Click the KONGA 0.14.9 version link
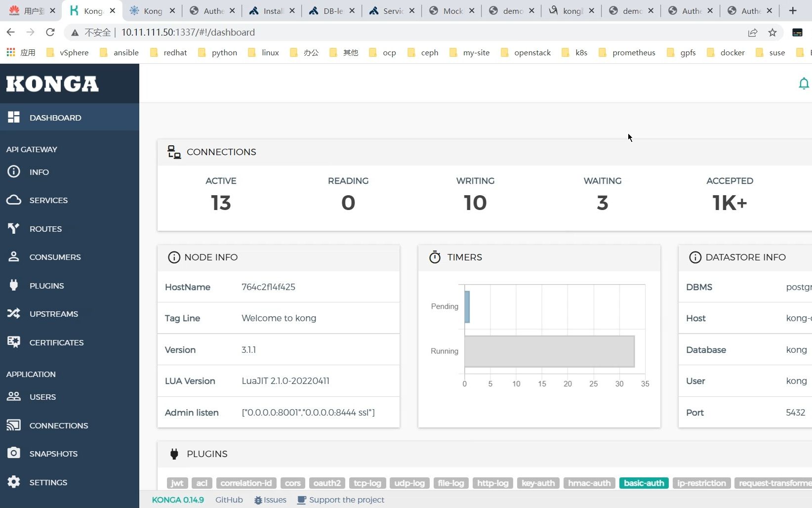The image size is (812, 508). click(x=178, y=500)
